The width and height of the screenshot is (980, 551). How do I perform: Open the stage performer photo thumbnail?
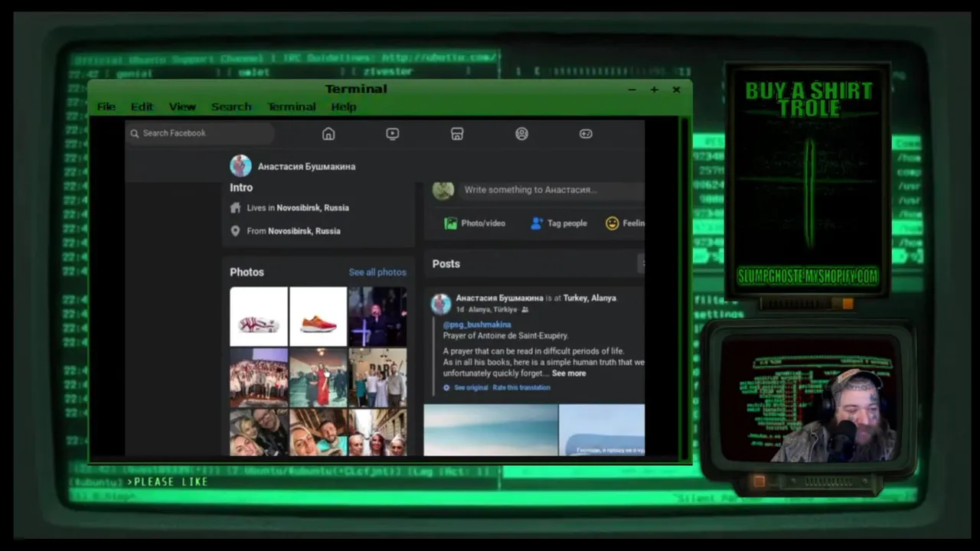[377, 316]
